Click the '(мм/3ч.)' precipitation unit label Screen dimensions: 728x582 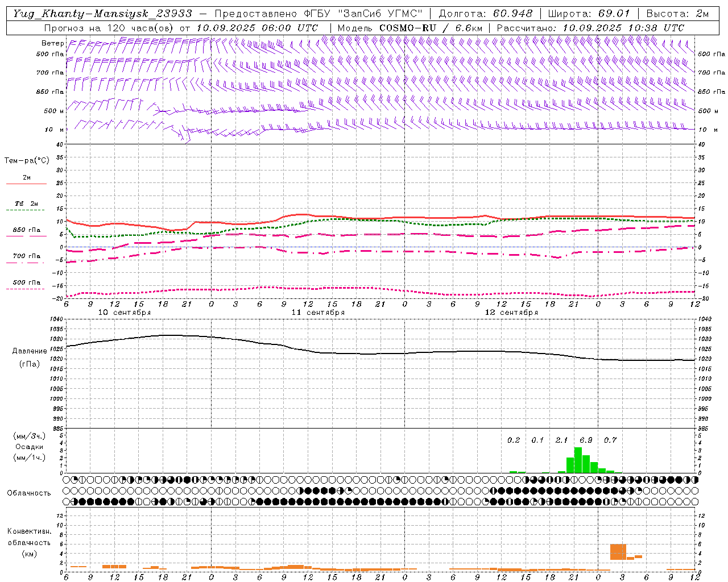29,436
